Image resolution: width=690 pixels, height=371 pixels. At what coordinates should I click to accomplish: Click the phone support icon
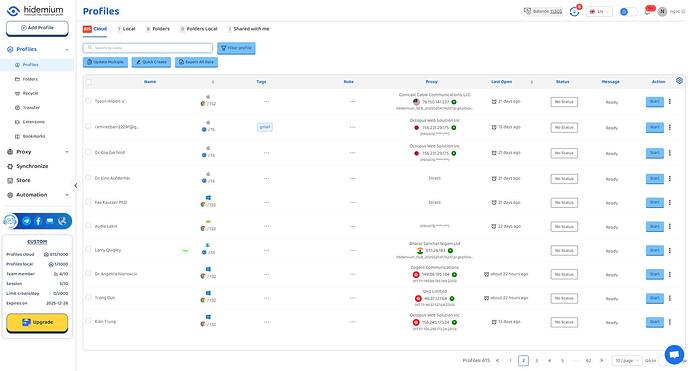(x=62, y=221)
